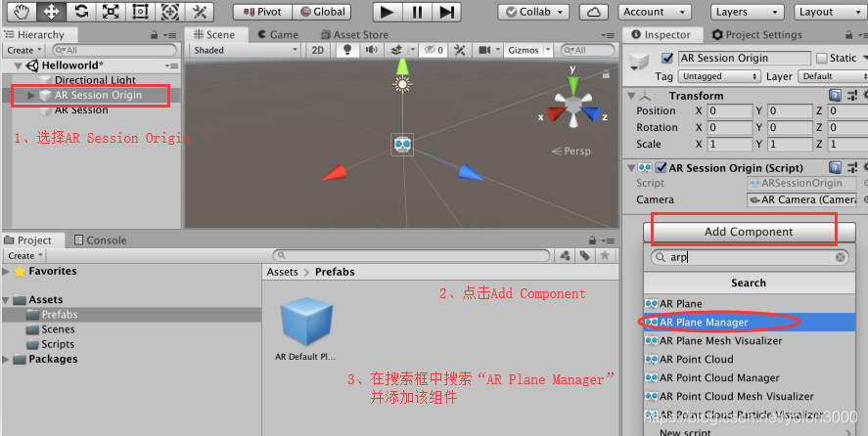Open the Shaded draw mode dropdown
This screenshot has width=868, height=436.
pos(246,50)
